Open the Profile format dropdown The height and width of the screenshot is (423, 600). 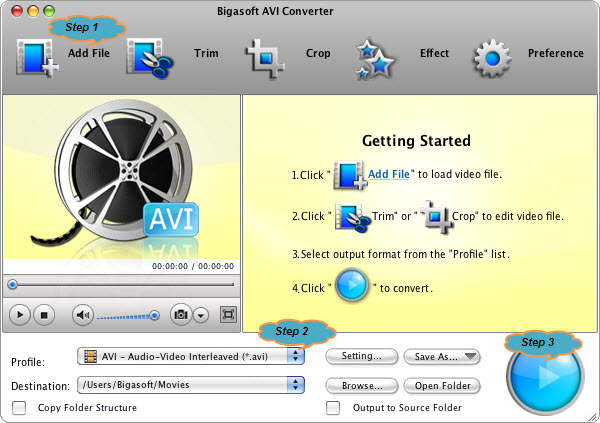tap(191, 356)
